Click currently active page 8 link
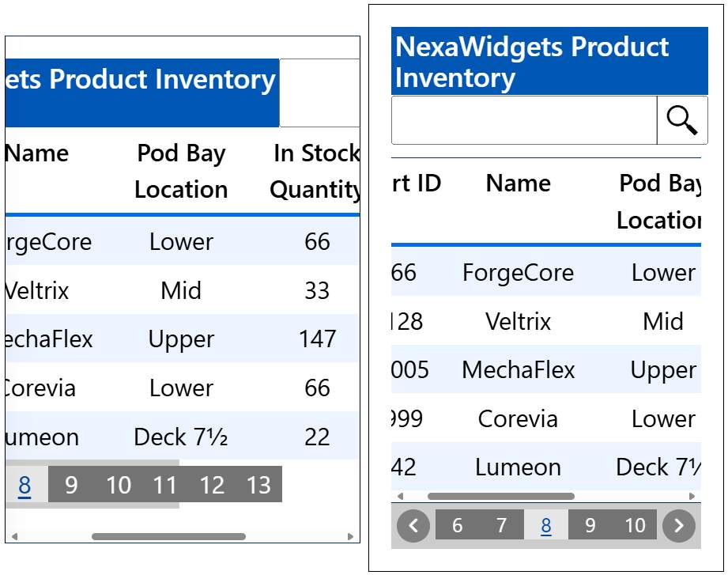The width and height of the screenshot is (728, 575). point(545,524)
